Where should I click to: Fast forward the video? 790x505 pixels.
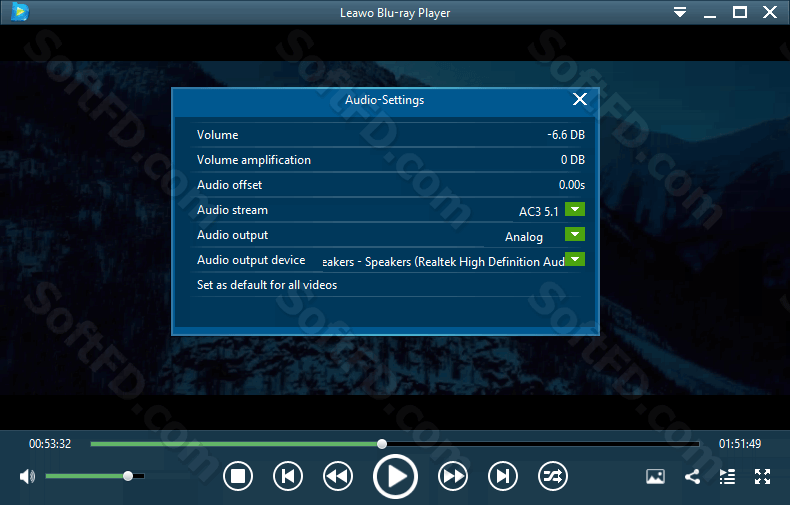tap(453, 476)
